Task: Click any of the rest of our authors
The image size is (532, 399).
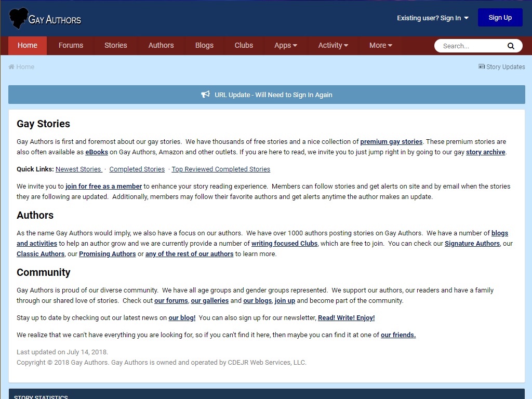Action: [189, 254]
